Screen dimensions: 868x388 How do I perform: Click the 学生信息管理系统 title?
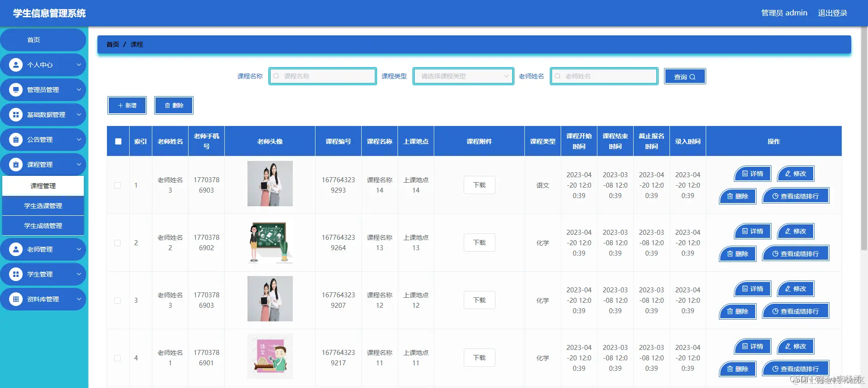point(49,13)
